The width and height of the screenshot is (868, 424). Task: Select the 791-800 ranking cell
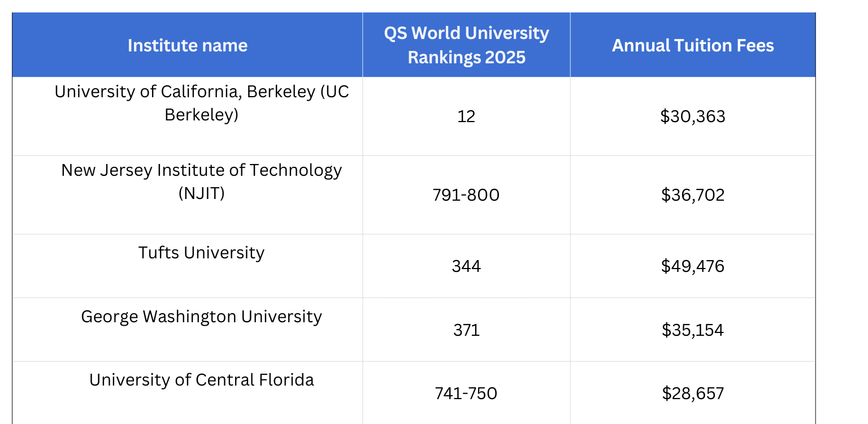tap(466, 195)
